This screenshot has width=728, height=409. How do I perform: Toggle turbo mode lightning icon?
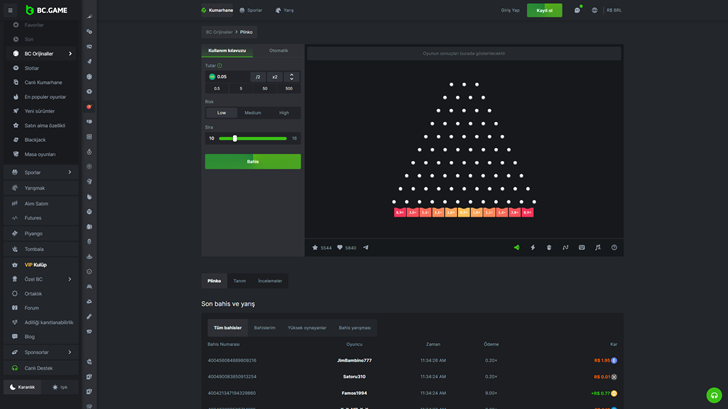533,248
